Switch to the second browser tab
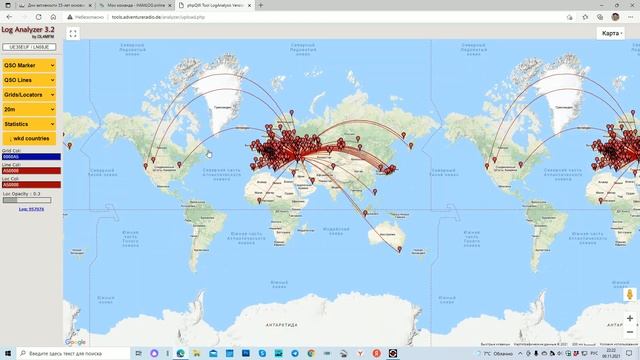 coord(136,5)
